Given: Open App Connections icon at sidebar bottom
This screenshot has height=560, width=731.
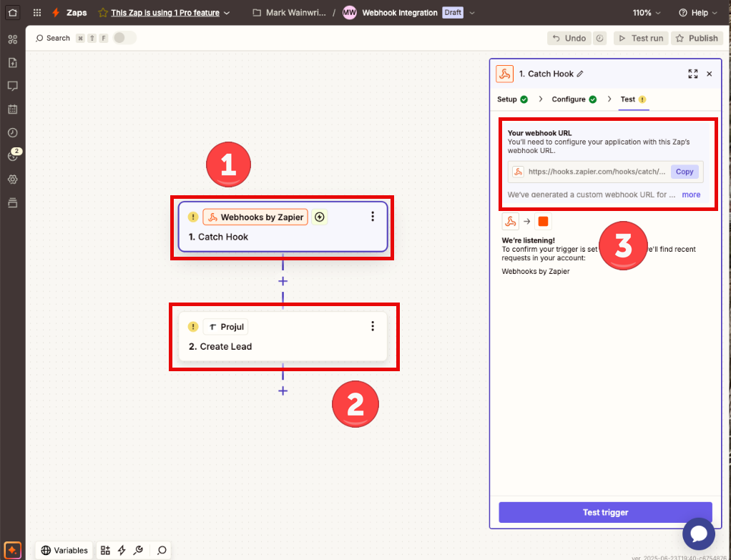Looking at the screenshot, I should (x=12, y=202).
